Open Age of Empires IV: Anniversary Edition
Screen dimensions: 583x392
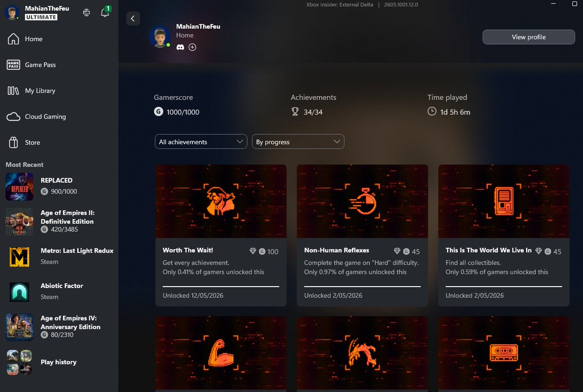click(x=59, y=327)
